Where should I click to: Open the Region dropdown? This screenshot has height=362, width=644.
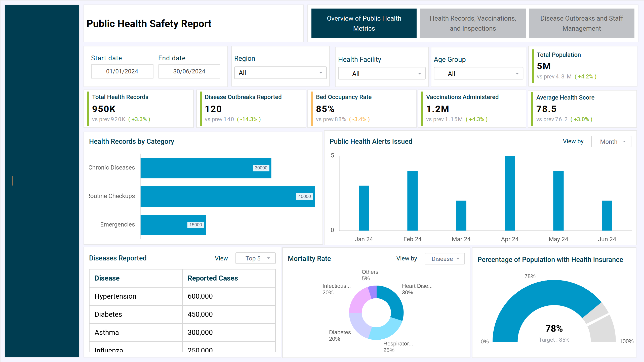click(280, 73)
